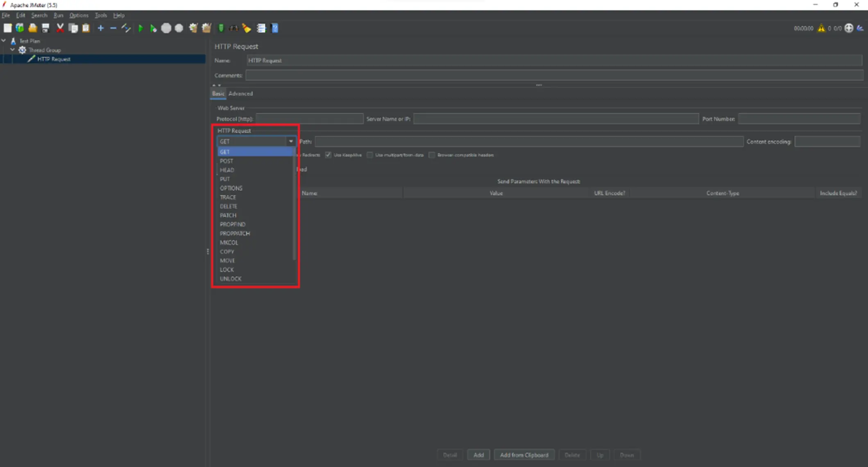Open the HTTP method dropdown
Viewport: 868px width, 467px height.
290,141
